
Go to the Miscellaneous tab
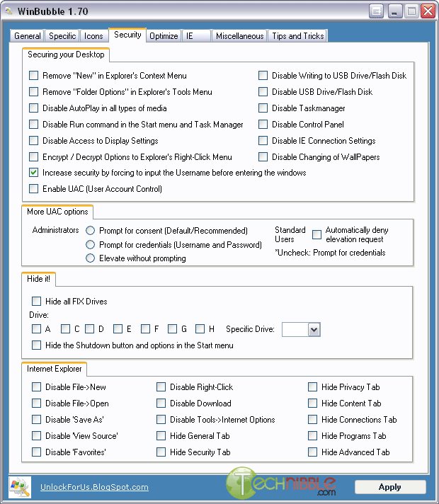(x=239, y=36)
